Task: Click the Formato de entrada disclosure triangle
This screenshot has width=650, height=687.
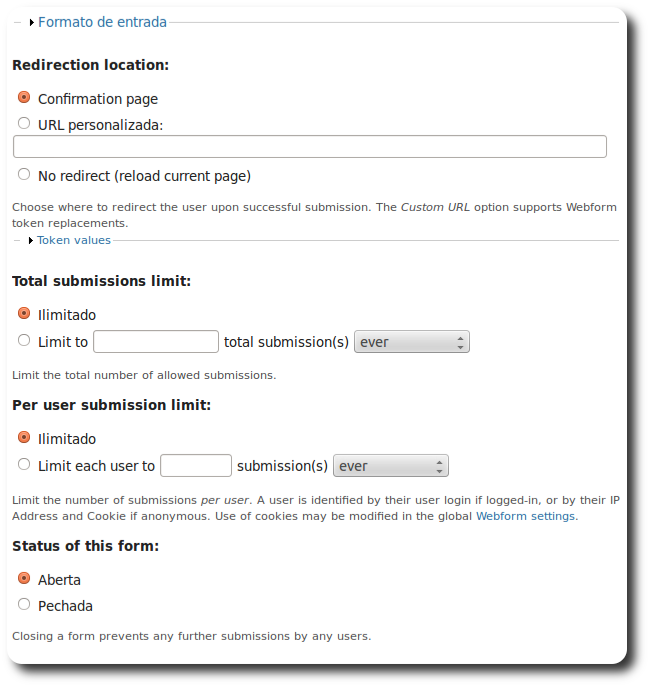Action: 32,22
